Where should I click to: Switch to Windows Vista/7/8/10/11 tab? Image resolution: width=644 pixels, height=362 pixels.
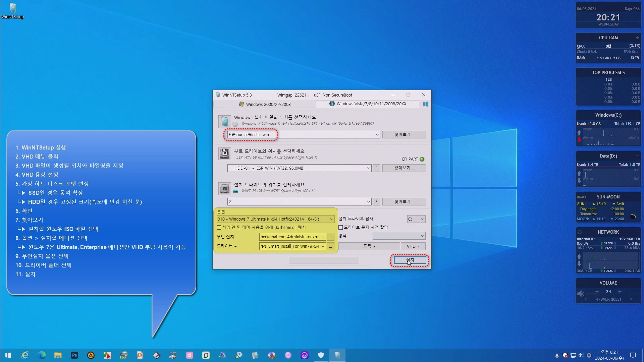tap(368, 104)
